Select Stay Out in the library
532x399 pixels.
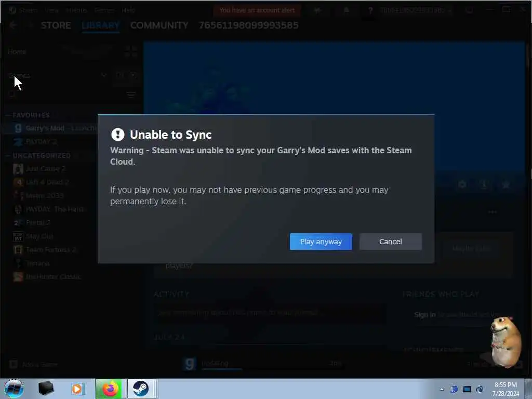click(39, 236)
